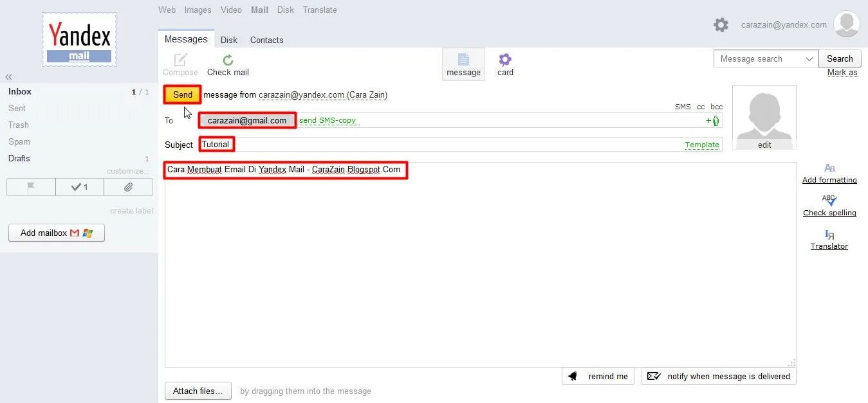Click the Subject field containing Tutorial
Screen dimensions: 868x403
460,145
